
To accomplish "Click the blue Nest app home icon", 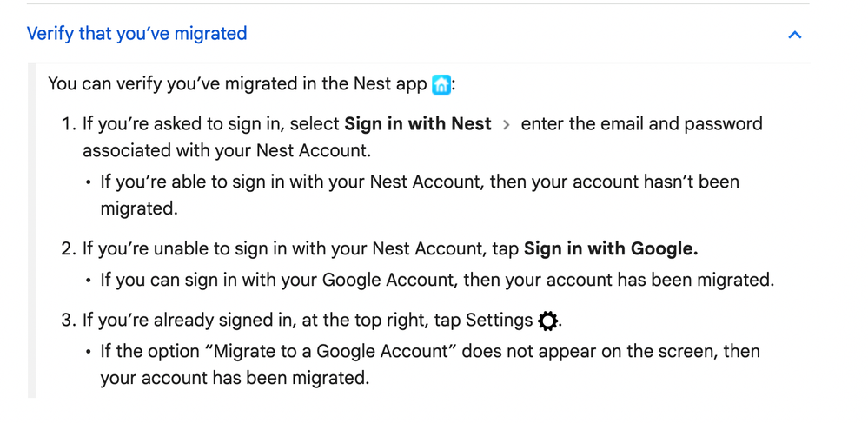I will click(x=441, y=84).
